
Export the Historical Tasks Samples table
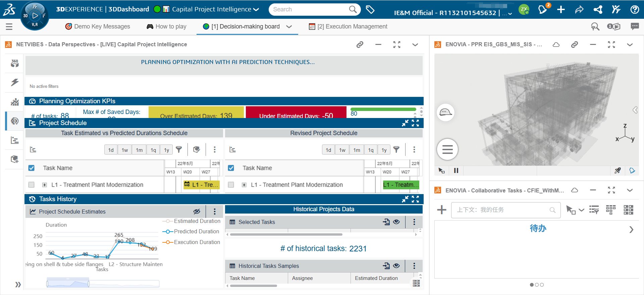(x=386, y=266)
